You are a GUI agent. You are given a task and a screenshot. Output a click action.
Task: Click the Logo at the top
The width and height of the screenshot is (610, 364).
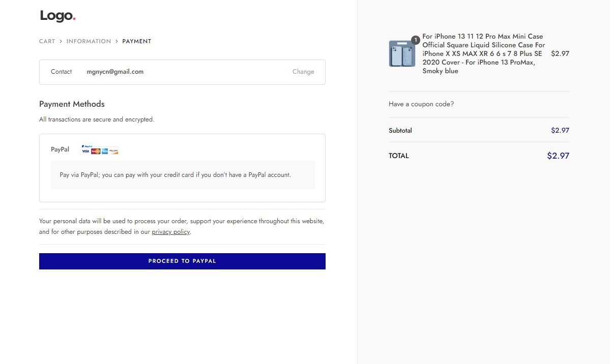[57, 16]
